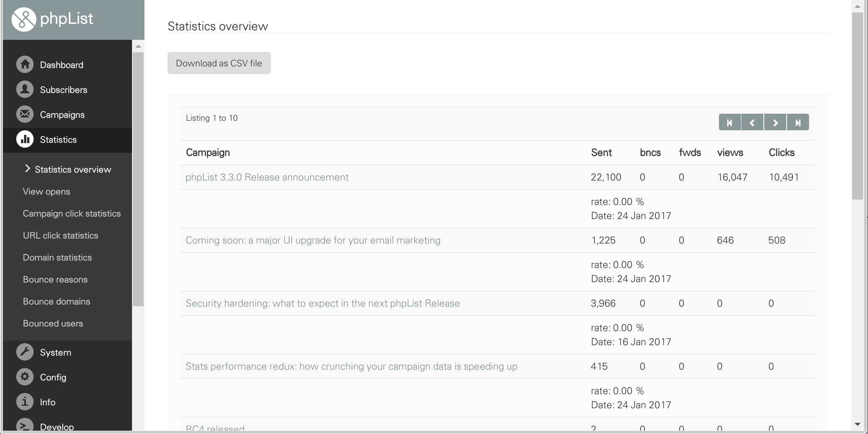Open the View opens submenu item
This screenshot has height=434, width=868.
46,192
